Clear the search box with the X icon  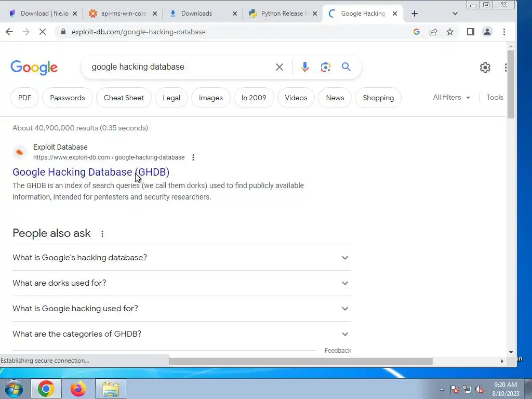279,67
